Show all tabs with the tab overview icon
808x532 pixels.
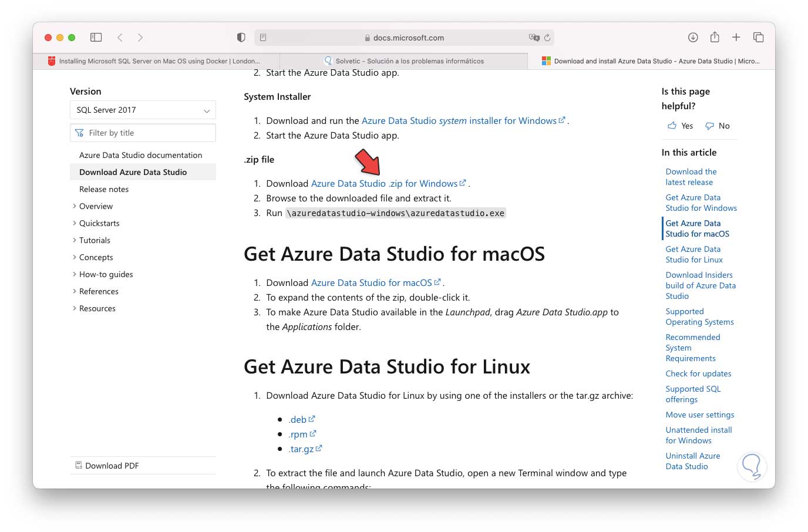tap(759, 36)
